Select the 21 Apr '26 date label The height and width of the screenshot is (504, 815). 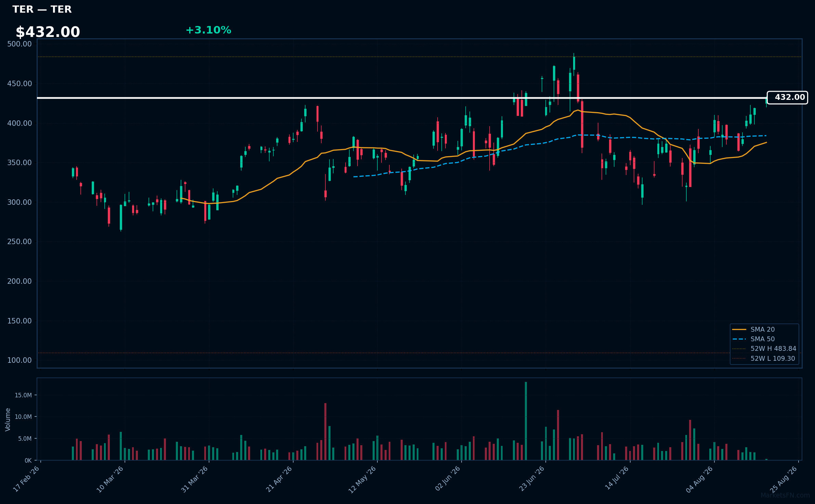point(279,479)
